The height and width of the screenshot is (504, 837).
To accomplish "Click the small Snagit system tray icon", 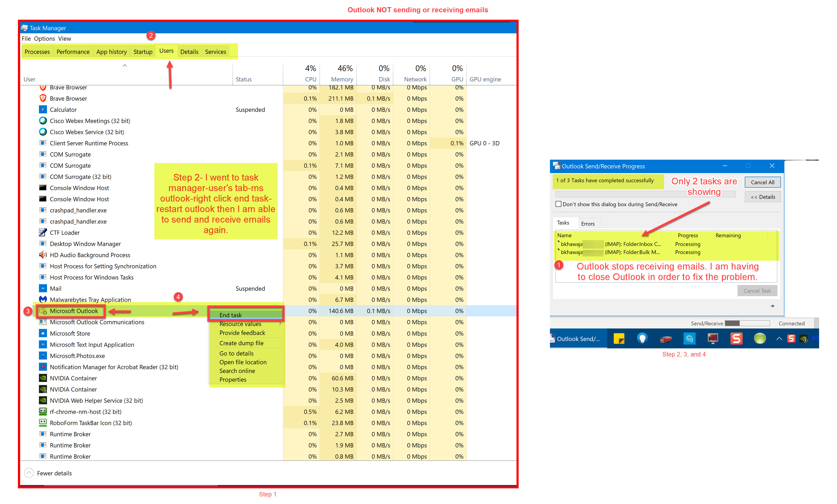I will coord(792,339).
